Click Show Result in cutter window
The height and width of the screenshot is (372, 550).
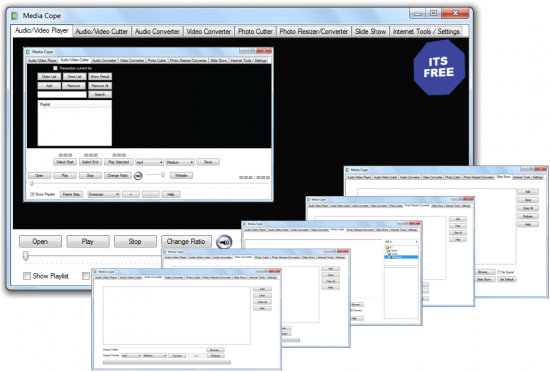100,76
